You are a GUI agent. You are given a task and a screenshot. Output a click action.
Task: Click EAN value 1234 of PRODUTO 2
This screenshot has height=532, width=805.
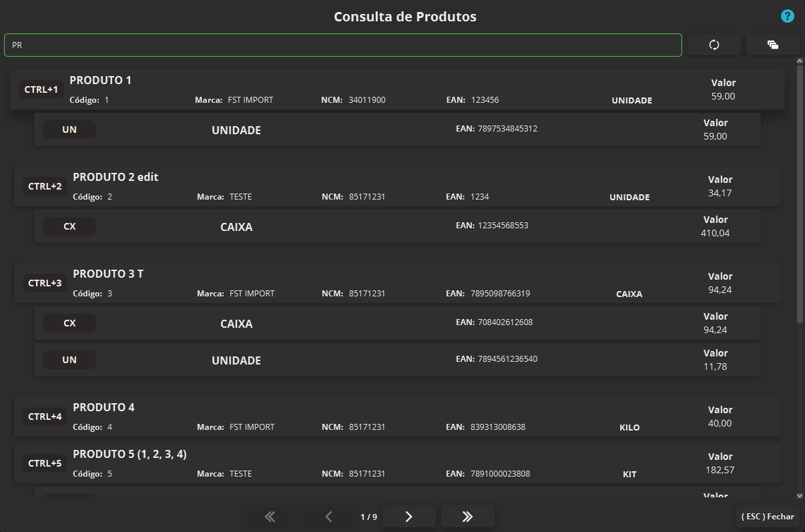pyautogui.click(x=480, y=197)
